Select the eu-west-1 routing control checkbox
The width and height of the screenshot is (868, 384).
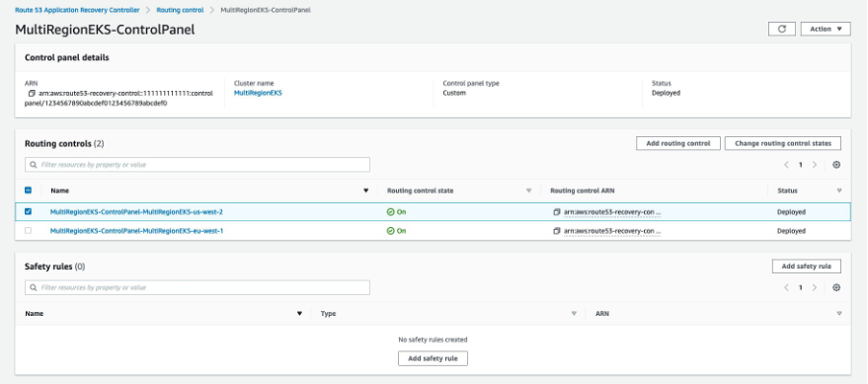point(29,231)
